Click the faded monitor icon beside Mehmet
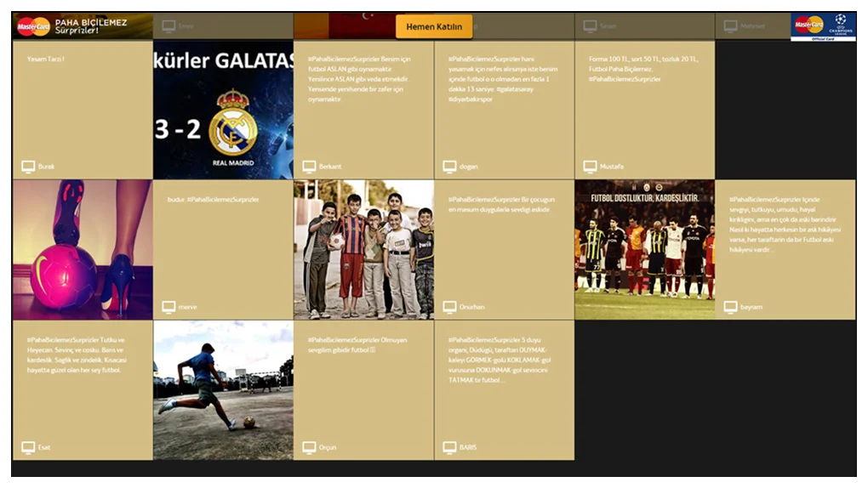 [731, 26]
